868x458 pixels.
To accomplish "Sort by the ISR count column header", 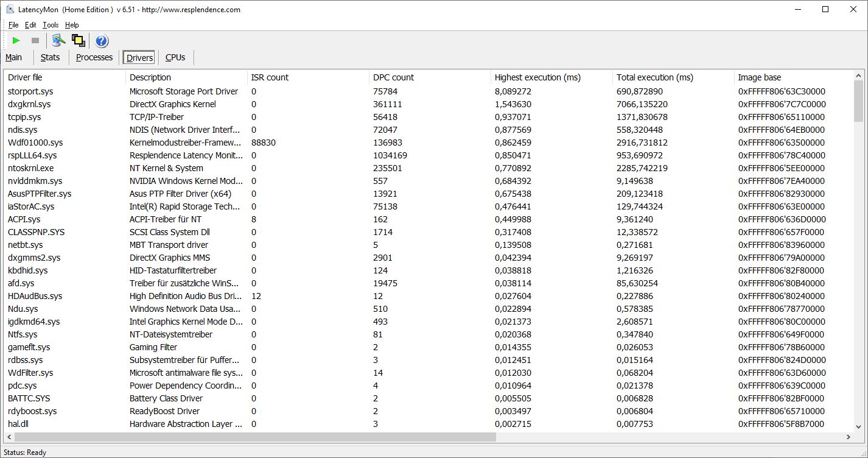I will point(308,77).
